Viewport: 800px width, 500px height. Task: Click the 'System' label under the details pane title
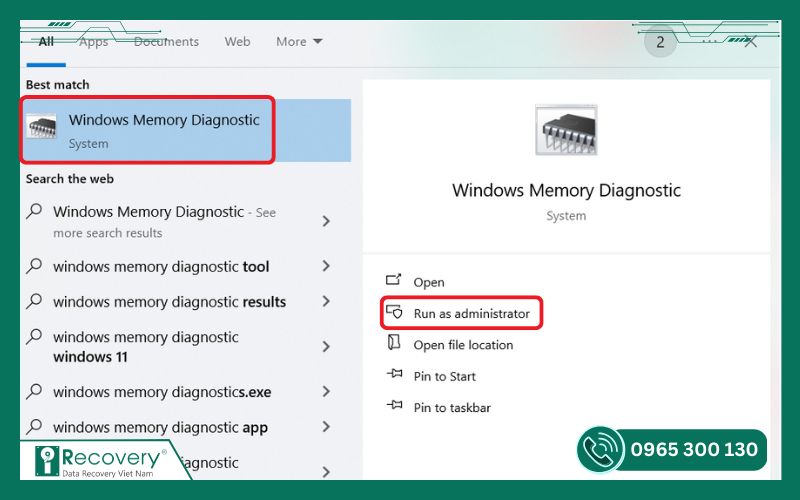(x=566, y=216)
